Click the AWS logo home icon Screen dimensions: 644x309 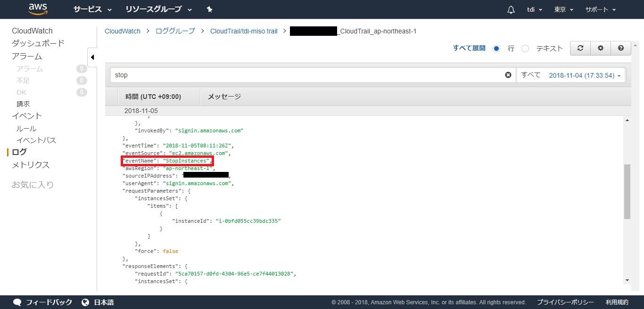tap(38, 9)
